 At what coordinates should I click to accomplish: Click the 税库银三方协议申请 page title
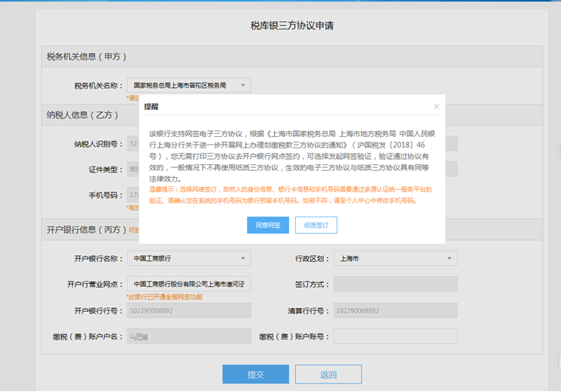pos(292,26)
